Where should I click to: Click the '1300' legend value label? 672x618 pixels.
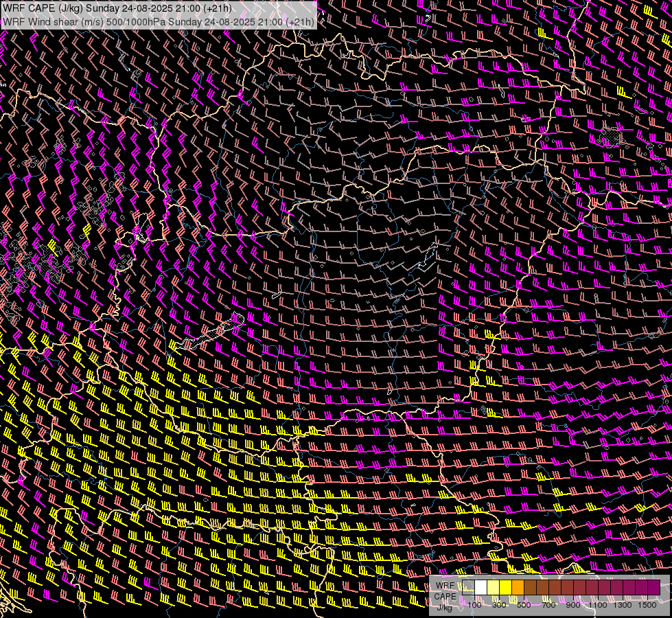click(x=623, y=605)
